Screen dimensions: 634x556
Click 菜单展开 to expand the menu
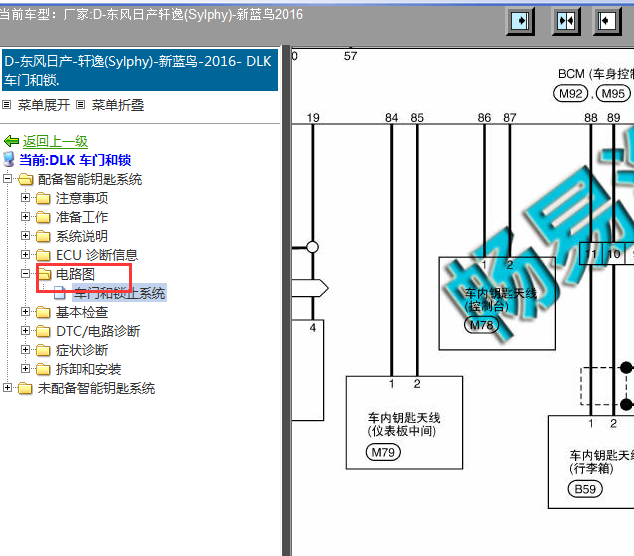[44, 105]
